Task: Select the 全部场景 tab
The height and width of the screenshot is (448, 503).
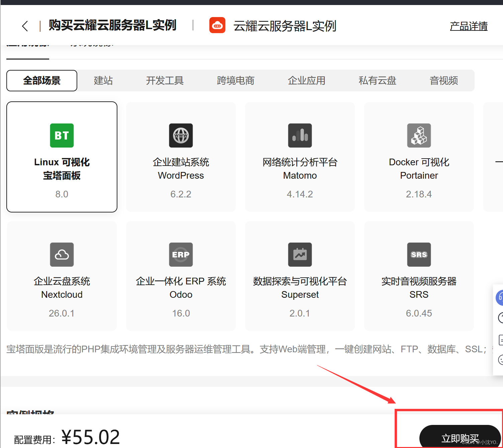Action: tap(42, 81)
